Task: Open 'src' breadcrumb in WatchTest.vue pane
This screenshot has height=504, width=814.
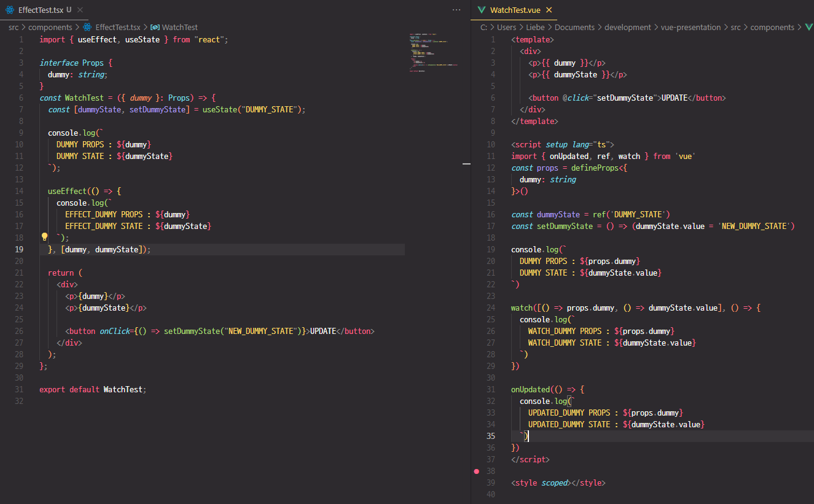Action: (735, 27)
